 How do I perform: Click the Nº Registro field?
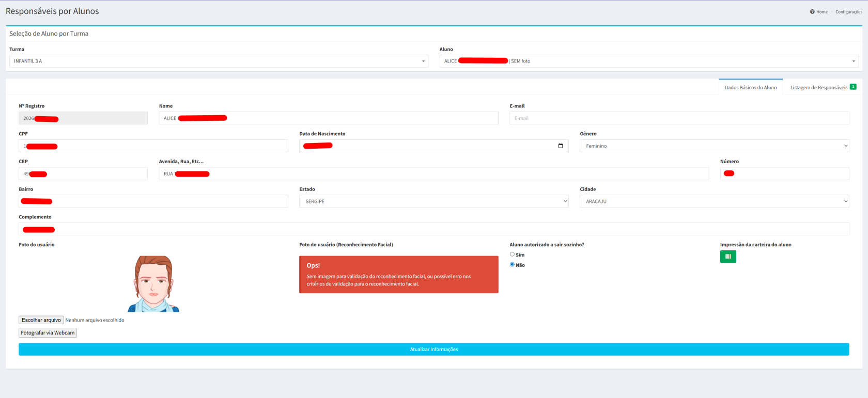click(x=83, y=118)
